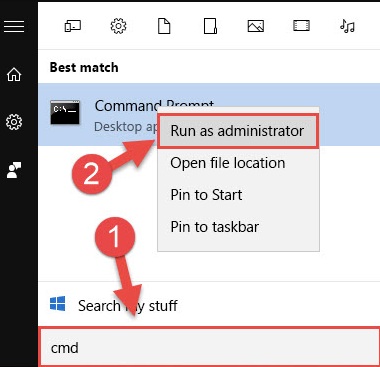Choose Open file location

pyautogui.click(x=238, y=163)
